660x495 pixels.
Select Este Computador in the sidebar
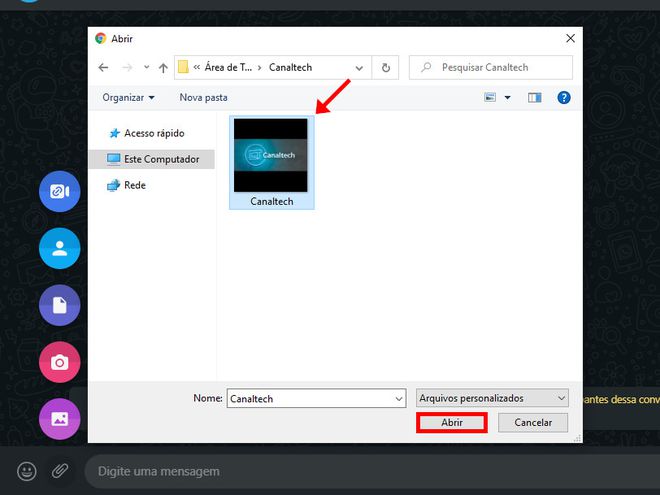tap(153, 159)
